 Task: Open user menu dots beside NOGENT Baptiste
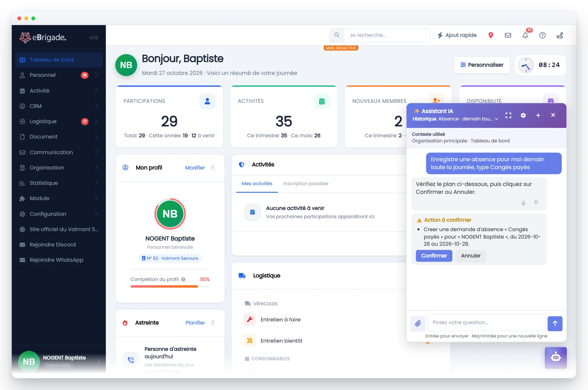pos(99,361)
